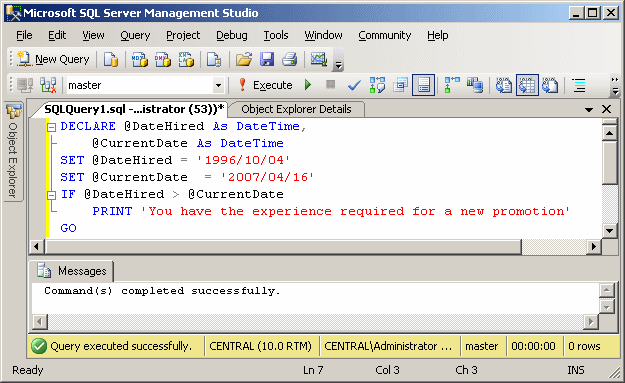This screenshot has width=625, height=383.
Task: Save the query with floppy disk icon
Action: click(267, 60)
